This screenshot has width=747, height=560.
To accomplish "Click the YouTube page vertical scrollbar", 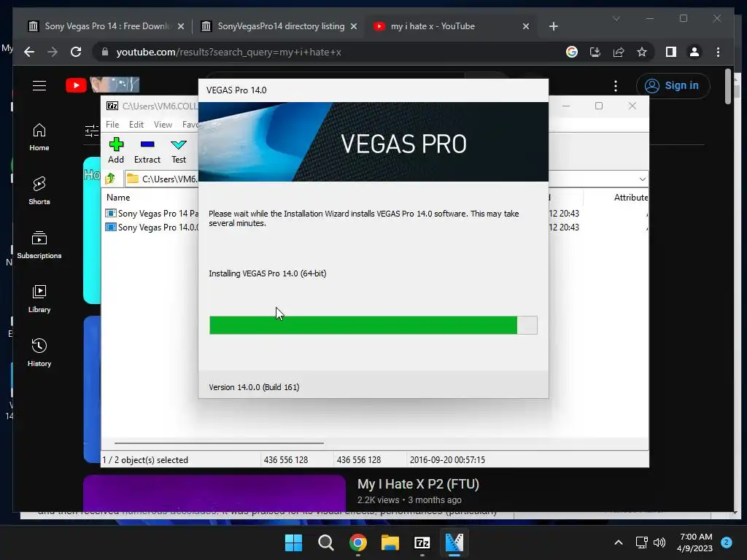I will (727, 87).
